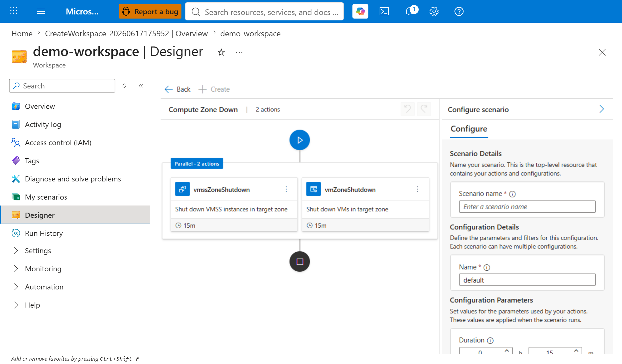Click the Overview sidebar icon
Screen dimensions: 622x364
[16, 106]
